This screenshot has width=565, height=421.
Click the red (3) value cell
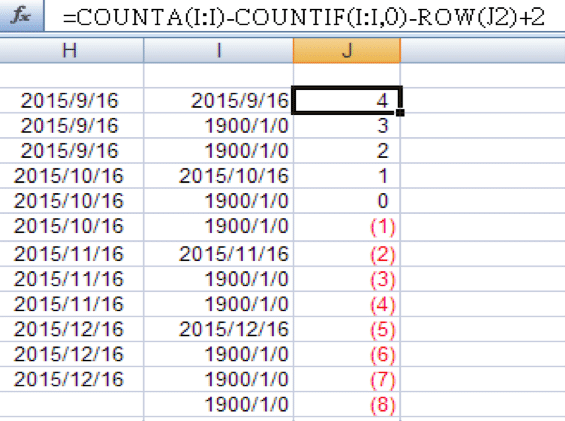[x=347, y=279]
